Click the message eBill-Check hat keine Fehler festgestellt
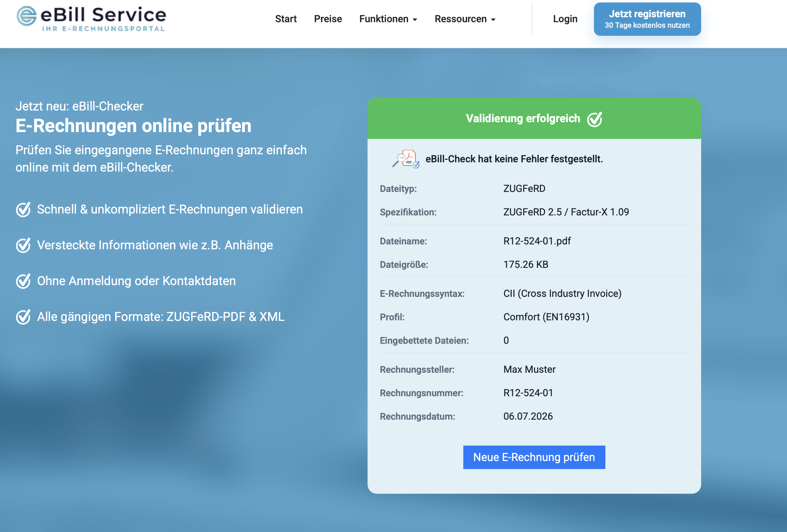787x532 pixels. click(x=514, y=159)
